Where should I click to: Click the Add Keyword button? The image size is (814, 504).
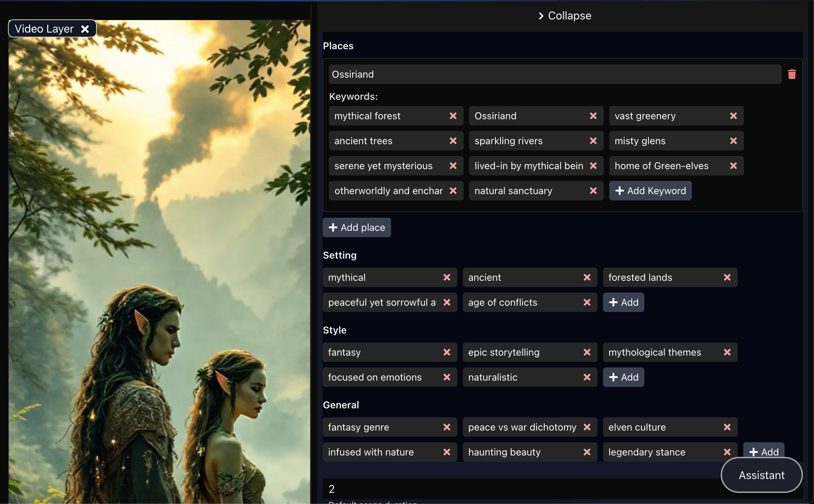650,191
